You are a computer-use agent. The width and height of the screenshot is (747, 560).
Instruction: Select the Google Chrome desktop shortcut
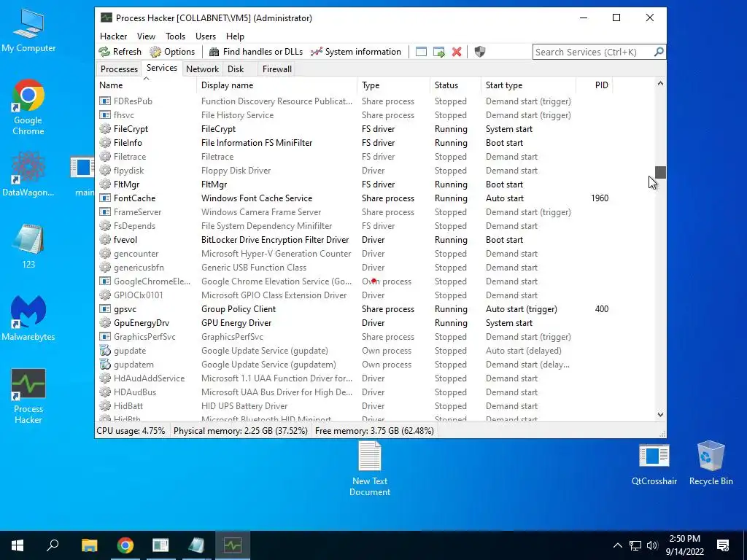(28, 107)
